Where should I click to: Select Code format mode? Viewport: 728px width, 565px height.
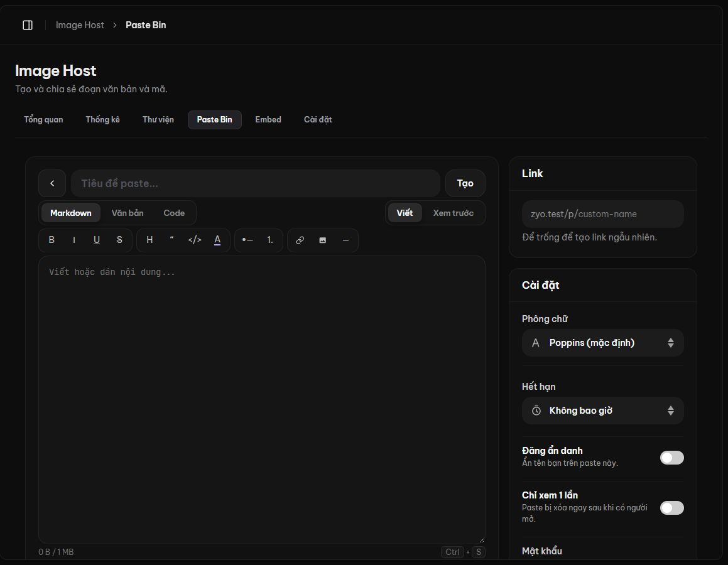click(x=174, y=213)
